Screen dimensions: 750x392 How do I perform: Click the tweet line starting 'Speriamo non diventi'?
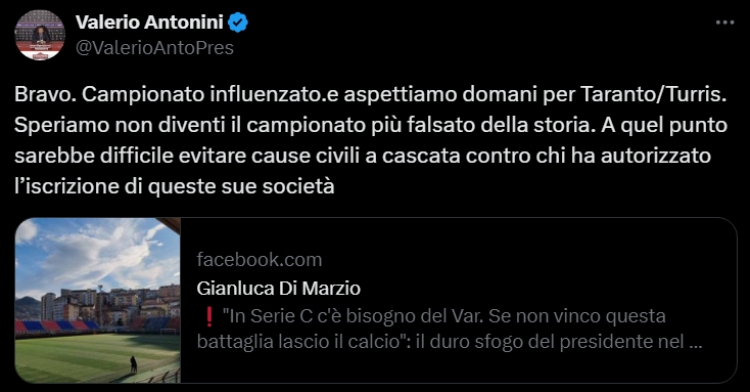tap(370, 125)
